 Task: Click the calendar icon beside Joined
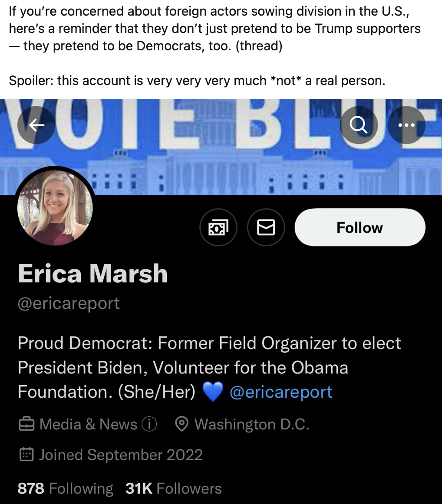[26, 455]
